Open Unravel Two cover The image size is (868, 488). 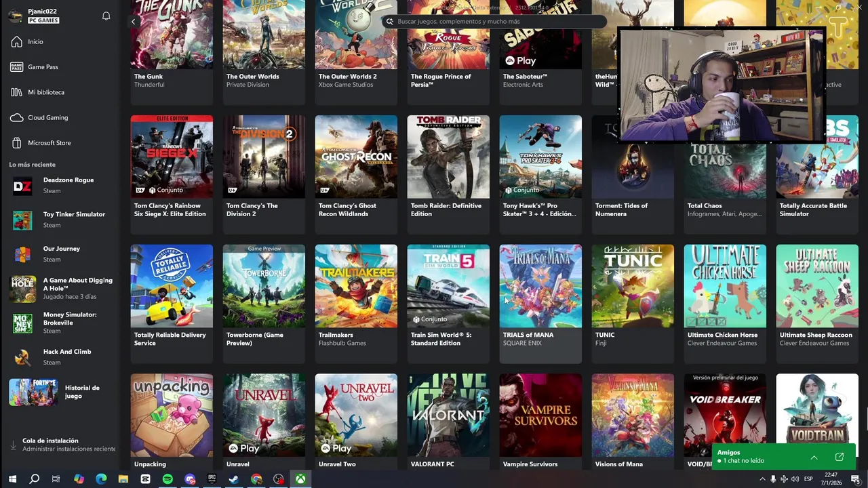tap(356, 415)
